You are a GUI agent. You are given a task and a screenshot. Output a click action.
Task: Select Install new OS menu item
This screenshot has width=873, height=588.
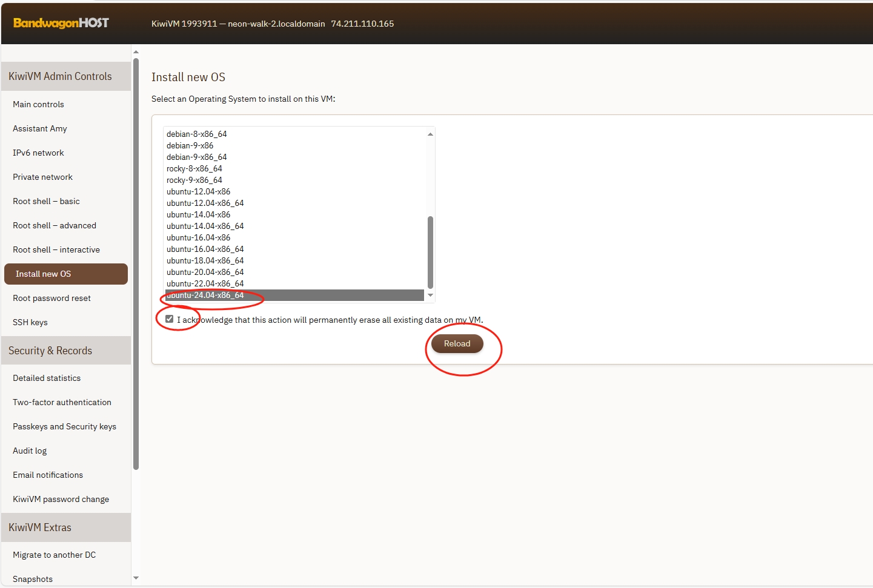pyautogui.click(x=66, y=274)
